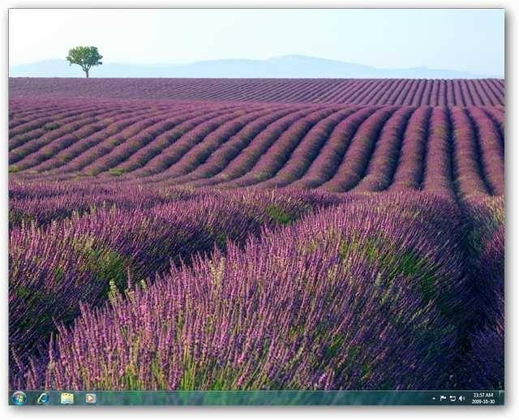Click the Show Desktop strip beside the clock

pos(501,398)
